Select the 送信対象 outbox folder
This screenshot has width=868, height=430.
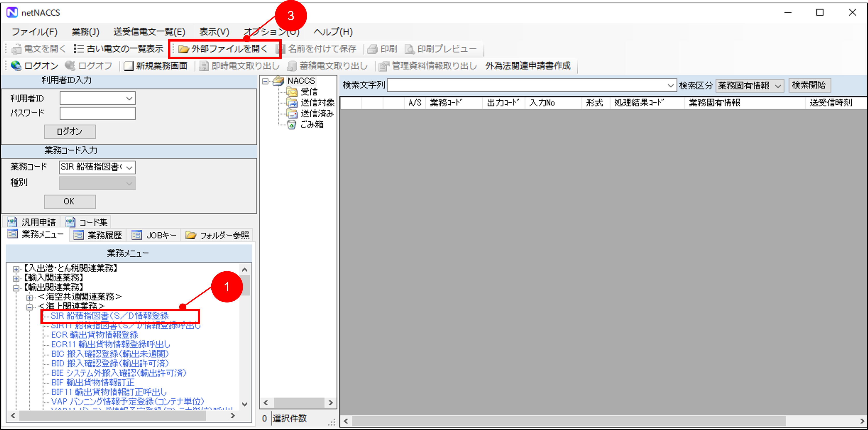pyautogui.click(x=317, y=103)
